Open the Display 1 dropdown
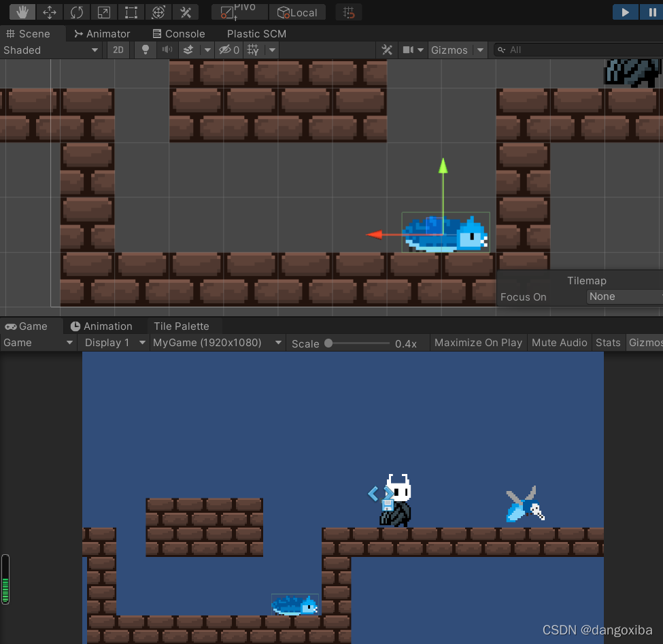 pos(115,343)
